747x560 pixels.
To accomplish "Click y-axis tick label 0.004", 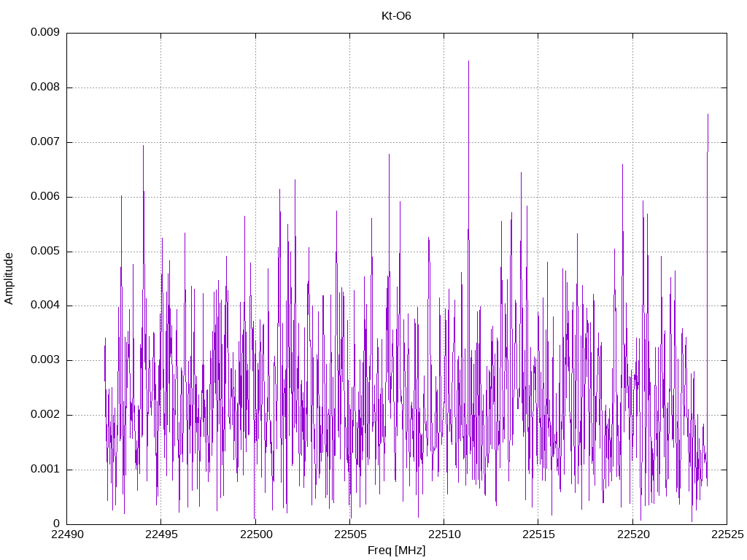I will (45, 306).
